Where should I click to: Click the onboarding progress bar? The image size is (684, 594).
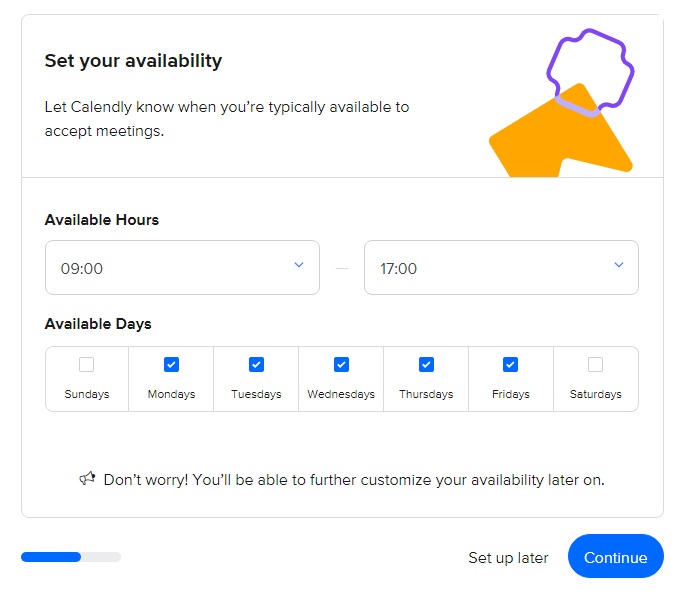(71, 557)
